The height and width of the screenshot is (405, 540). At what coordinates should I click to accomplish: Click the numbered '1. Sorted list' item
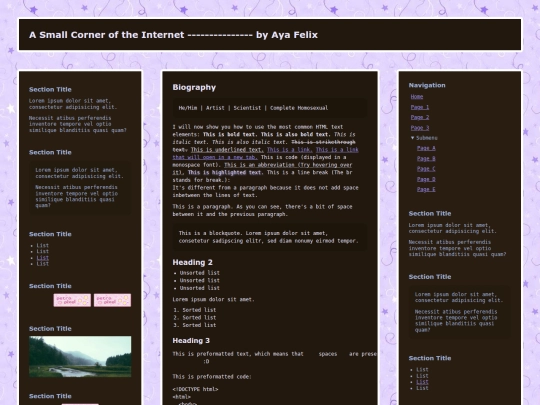click(195, 310)
